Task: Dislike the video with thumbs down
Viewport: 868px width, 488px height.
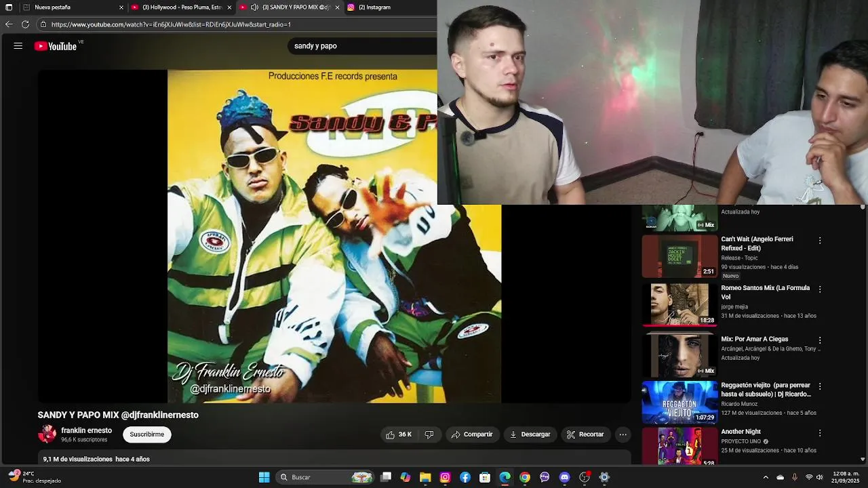Action: (429, 434)
